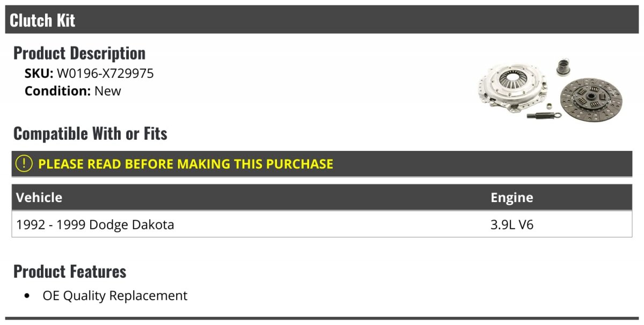Click the SKU number W0196-X729975
Screen dimensions: 644x325
[105, 73]
